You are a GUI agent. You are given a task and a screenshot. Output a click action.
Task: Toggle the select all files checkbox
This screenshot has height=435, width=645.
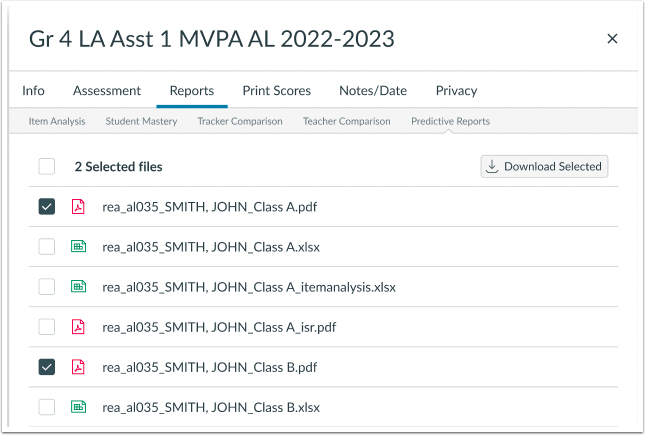point(47,167)
